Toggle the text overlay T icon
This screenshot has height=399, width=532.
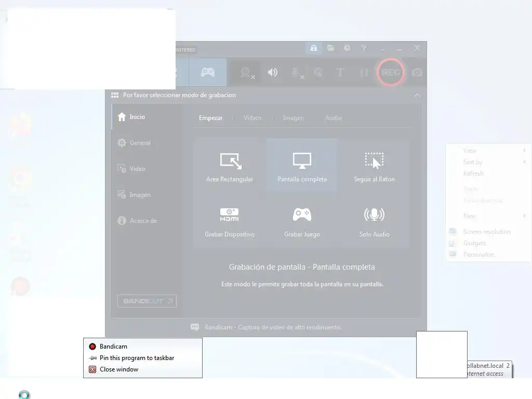(x=340, y=72)
